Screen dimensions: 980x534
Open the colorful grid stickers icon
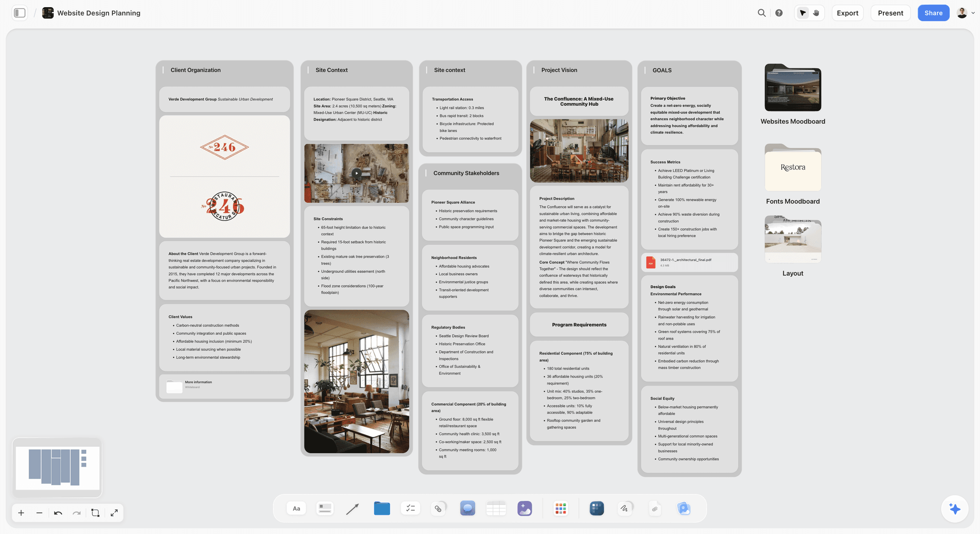point(561,508)
